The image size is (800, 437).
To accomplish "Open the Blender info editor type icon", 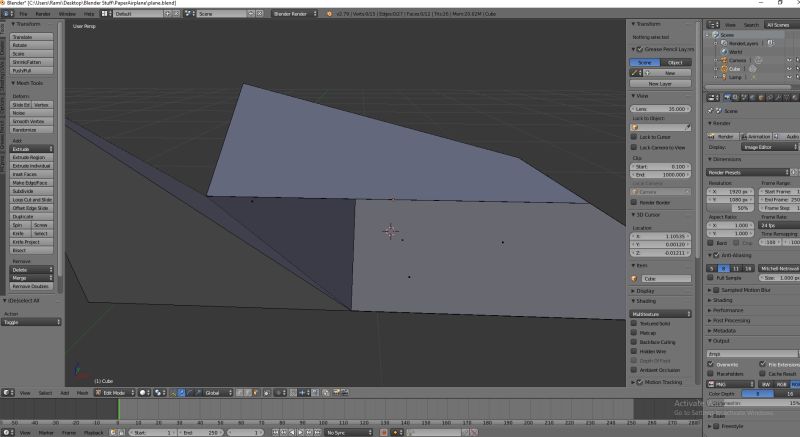I will (x=8, y=14).
